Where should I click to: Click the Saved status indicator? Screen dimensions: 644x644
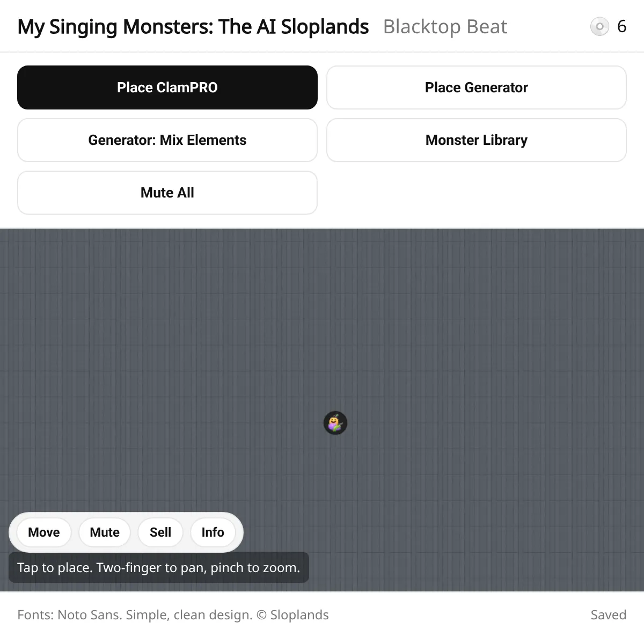pyautogui.click(x=608, y=615)
